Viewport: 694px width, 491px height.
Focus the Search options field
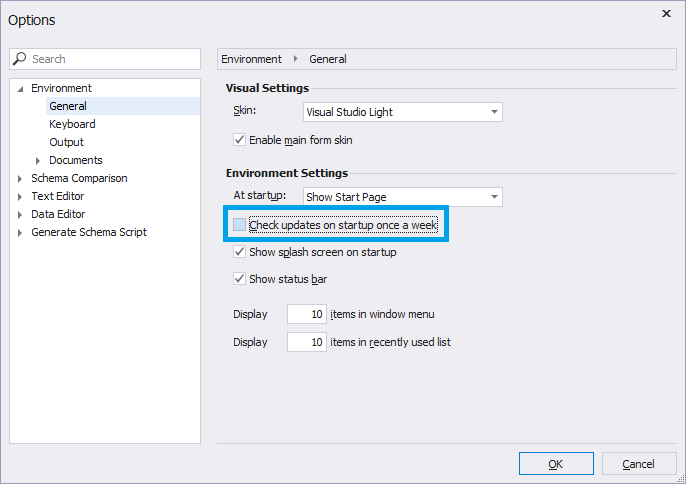pos(106,59)
